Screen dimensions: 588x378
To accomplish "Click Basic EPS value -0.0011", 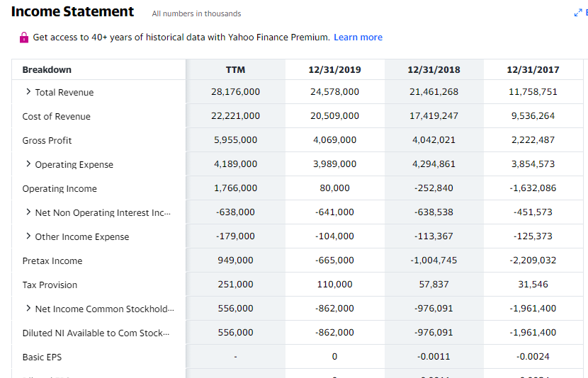I will [434, 356].
